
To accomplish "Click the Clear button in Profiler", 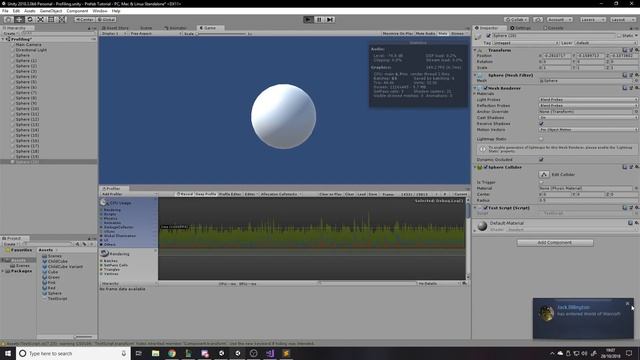I will pyautogui.click(x=350, y=194).
